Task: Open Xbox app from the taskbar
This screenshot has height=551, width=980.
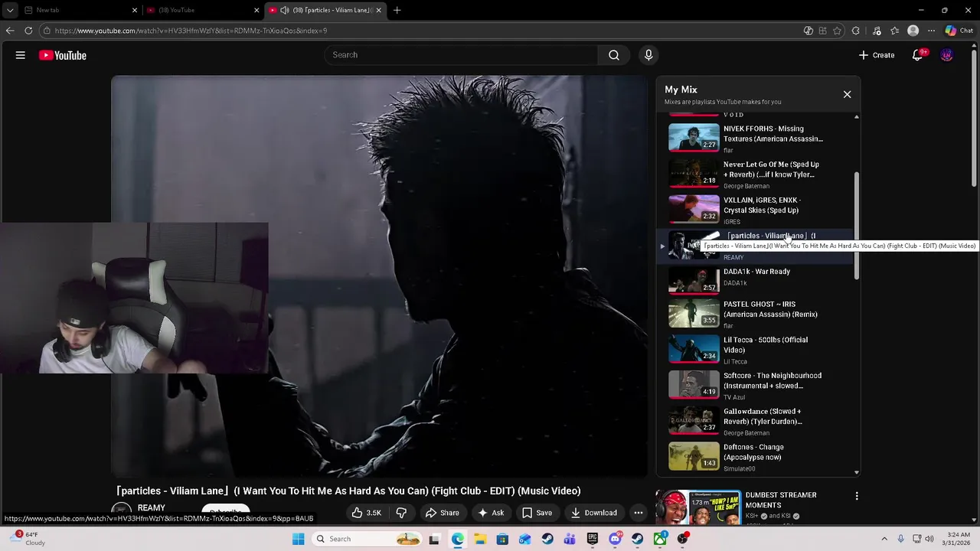Action: (660, 539)
